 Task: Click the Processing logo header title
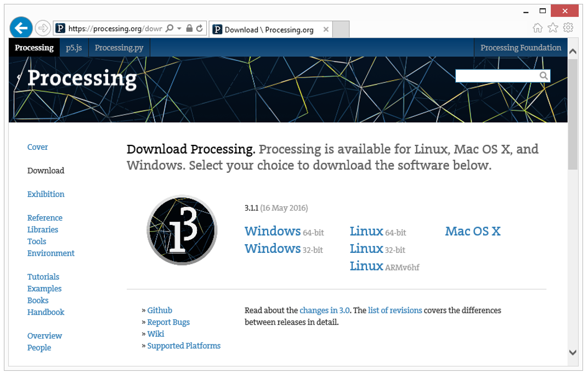(x=82, y=79)
